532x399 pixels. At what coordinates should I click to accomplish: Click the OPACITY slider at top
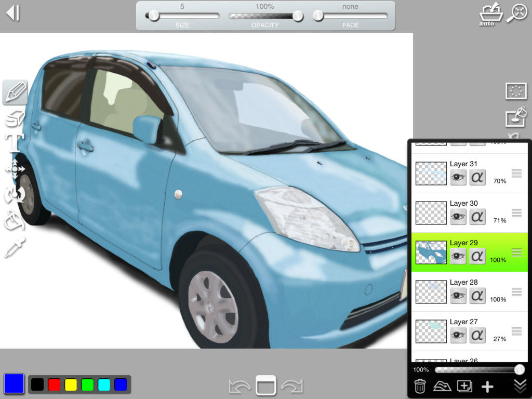click(x=265, y=16)
